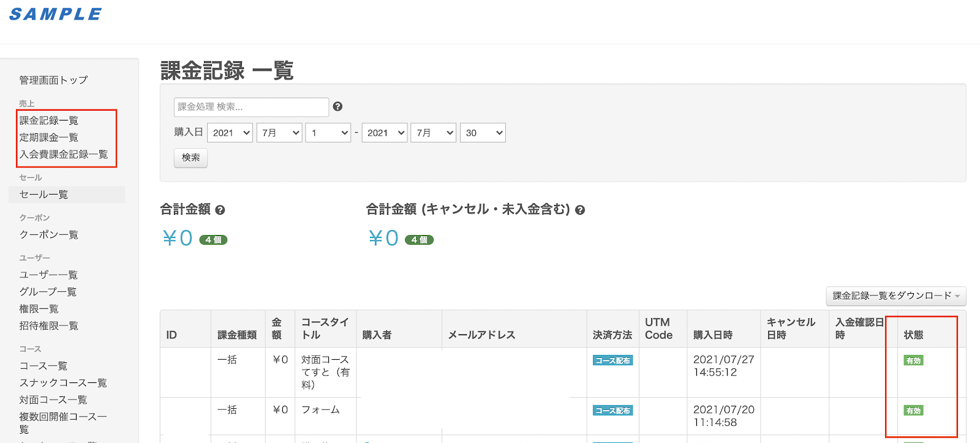This screenshot has width=980, height=443.
Task: Expand 課金記録一覧をダウンロード dropdown button
Action: [896, 296]
